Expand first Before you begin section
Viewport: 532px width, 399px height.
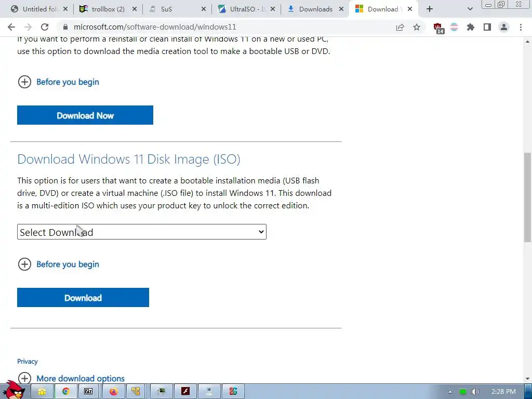pyautogui.click(x=58, y=82)
